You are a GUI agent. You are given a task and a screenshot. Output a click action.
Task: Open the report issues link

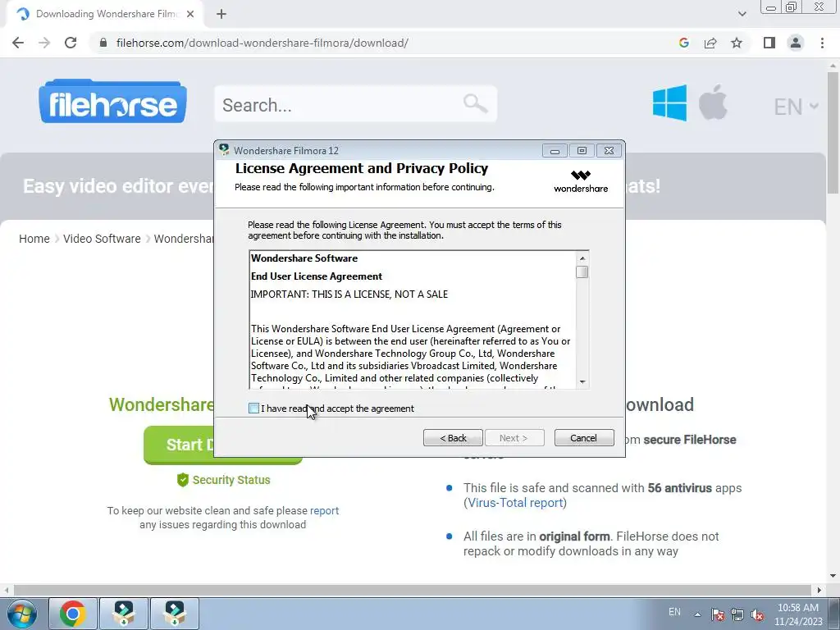pyautogui.click(x=324, y=510)
